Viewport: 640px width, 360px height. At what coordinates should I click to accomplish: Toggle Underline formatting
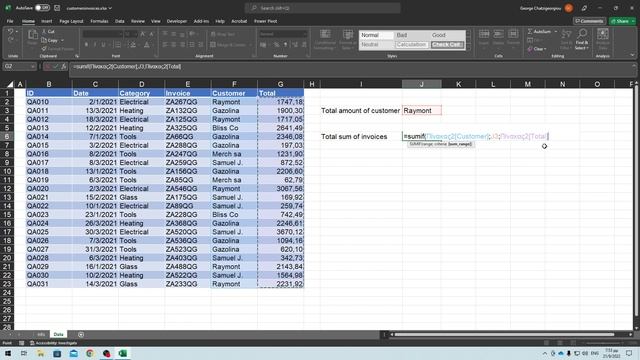pyautogui.click(x=103, y=44)
